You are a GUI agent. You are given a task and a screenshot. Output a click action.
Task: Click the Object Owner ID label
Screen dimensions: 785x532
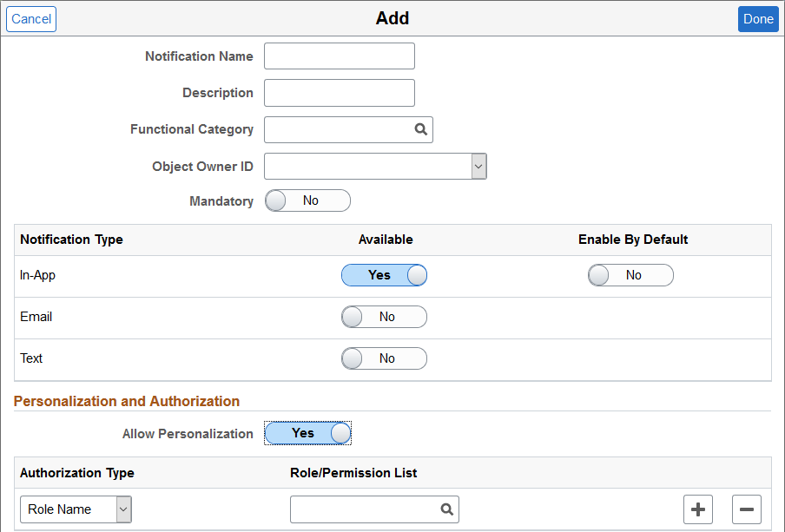pos(202,167)
